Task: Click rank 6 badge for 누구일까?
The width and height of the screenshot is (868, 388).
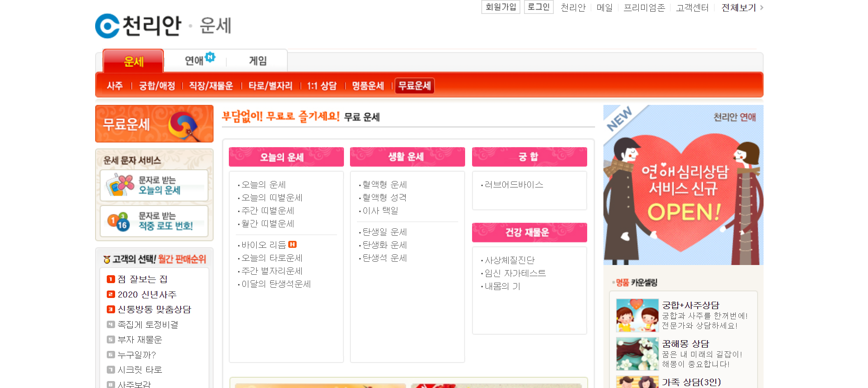Action: [110, 355]
